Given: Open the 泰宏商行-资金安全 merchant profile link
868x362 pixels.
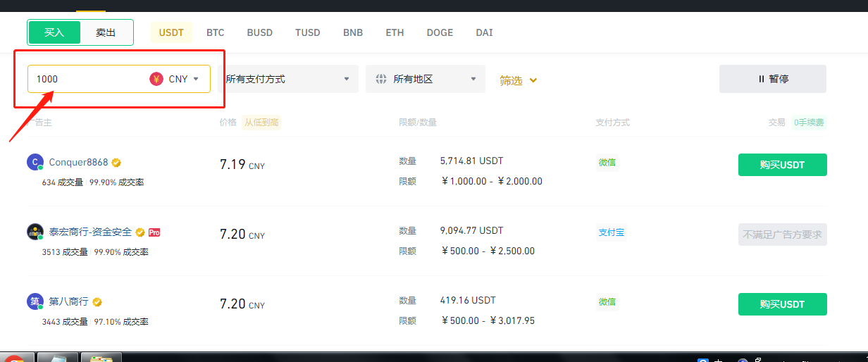Looking at the screenshot, I should tap(90, 232).
